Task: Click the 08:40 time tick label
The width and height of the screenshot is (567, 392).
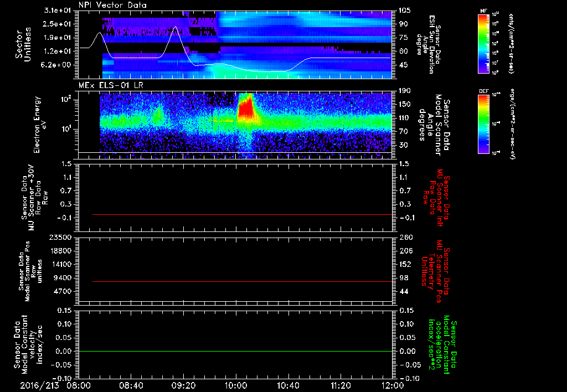Action: click(x=131, y=385)
